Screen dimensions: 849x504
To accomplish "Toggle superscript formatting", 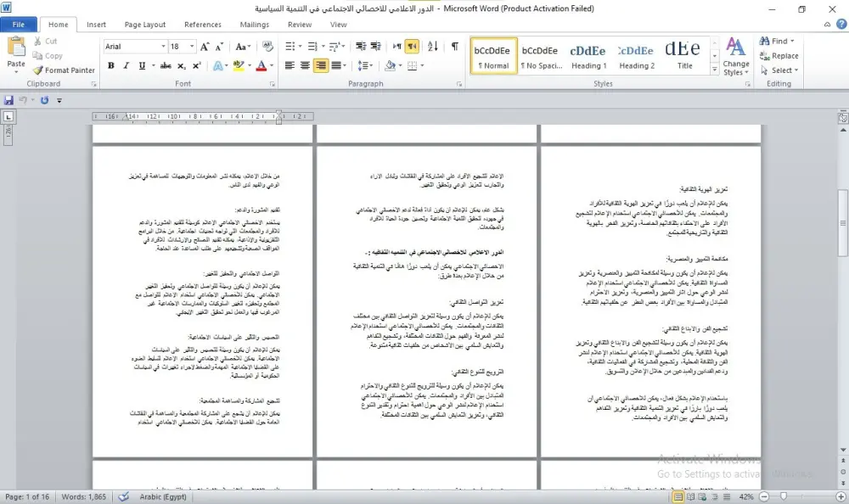I will (197, 65).
